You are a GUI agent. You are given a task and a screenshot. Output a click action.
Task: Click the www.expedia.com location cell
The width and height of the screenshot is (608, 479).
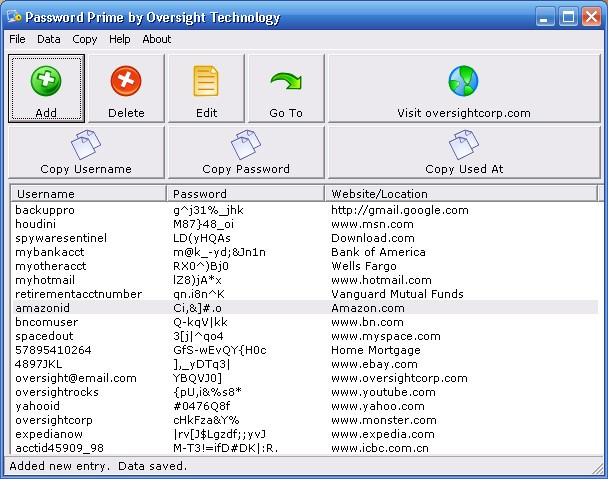pyautogui.click(x=383, y=434)
